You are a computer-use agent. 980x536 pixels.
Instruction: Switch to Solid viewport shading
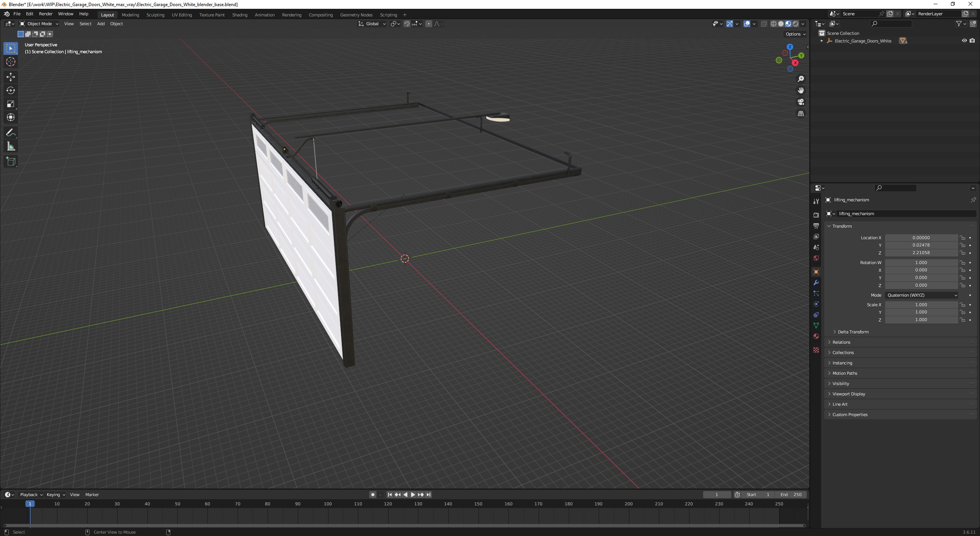[x=781, y=24]
